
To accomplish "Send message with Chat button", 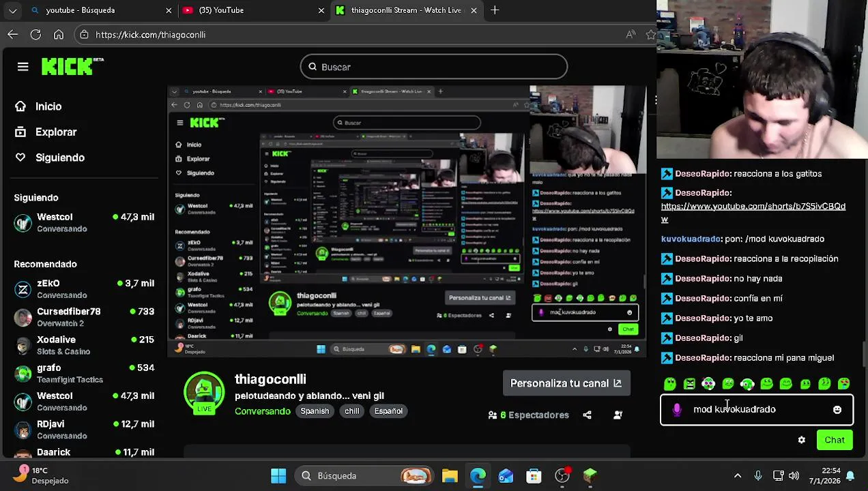I will click(835, 441).
